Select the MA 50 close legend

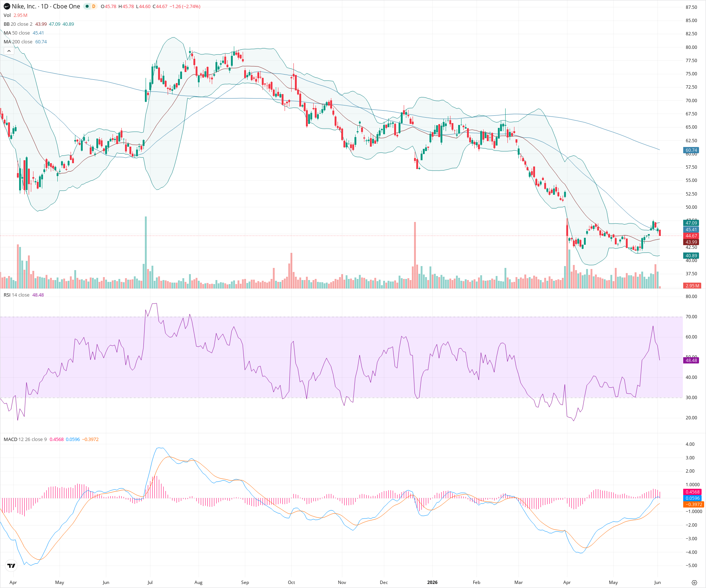click(17, 33)
